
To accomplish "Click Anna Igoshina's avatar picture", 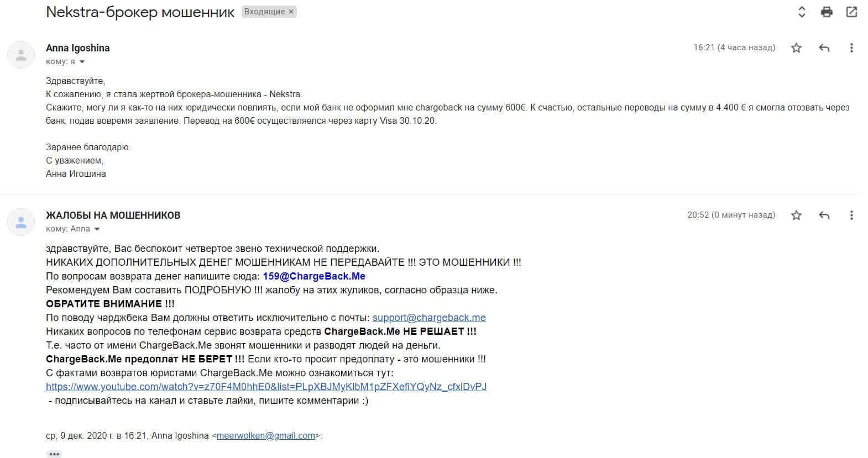I will [21, 55].
